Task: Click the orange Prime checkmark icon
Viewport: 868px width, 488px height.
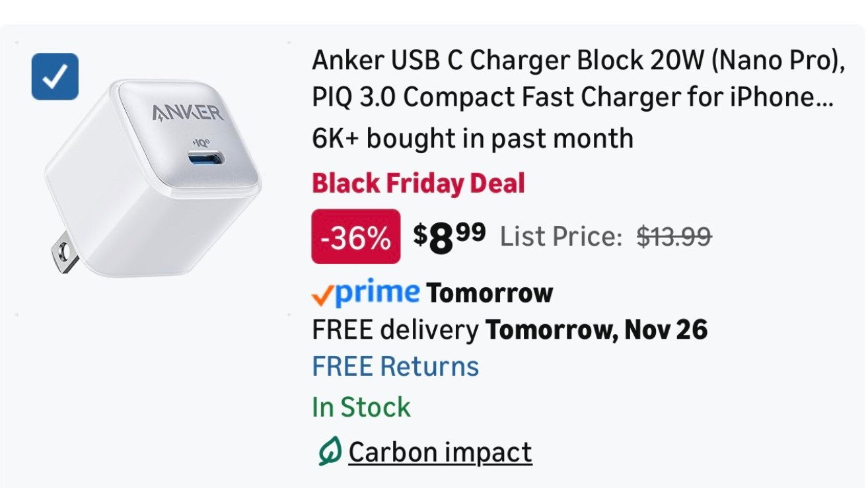Action: point(322,293)
